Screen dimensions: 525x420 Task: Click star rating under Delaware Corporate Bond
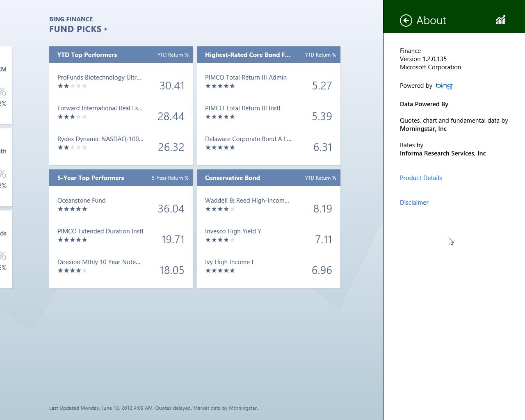click(x=220, y=148)
